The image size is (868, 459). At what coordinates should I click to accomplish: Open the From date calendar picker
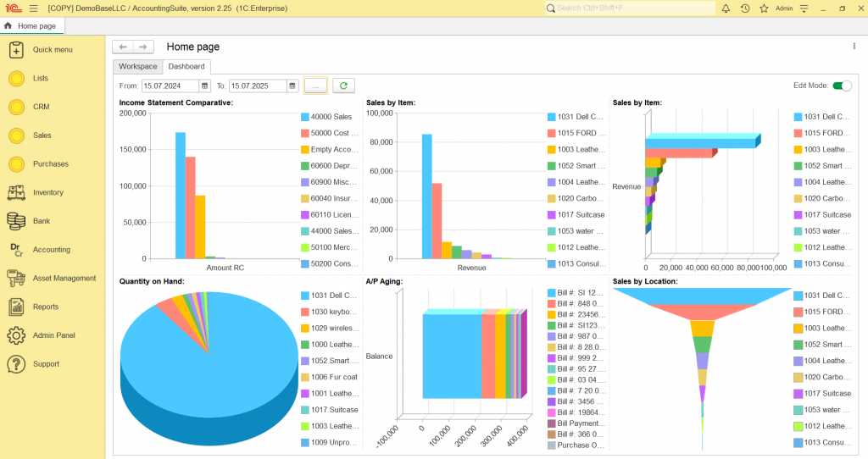[204, 86]
